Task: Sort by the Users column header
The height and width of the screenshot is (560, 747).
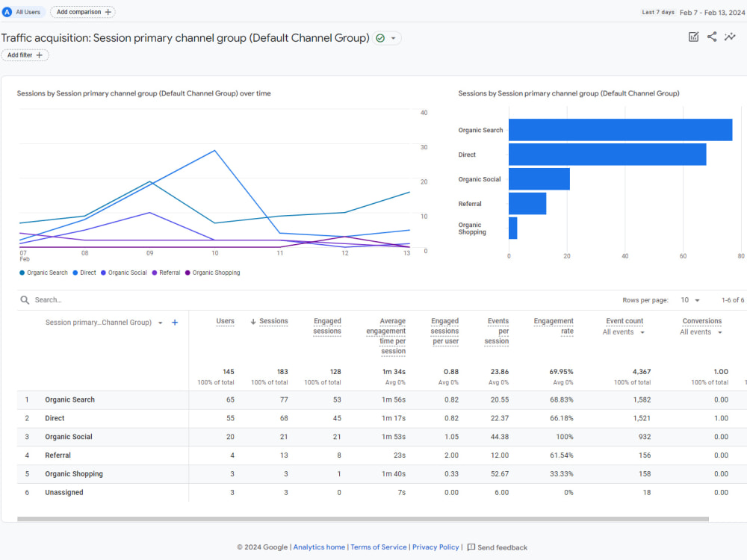Action: tap(225, 321)
